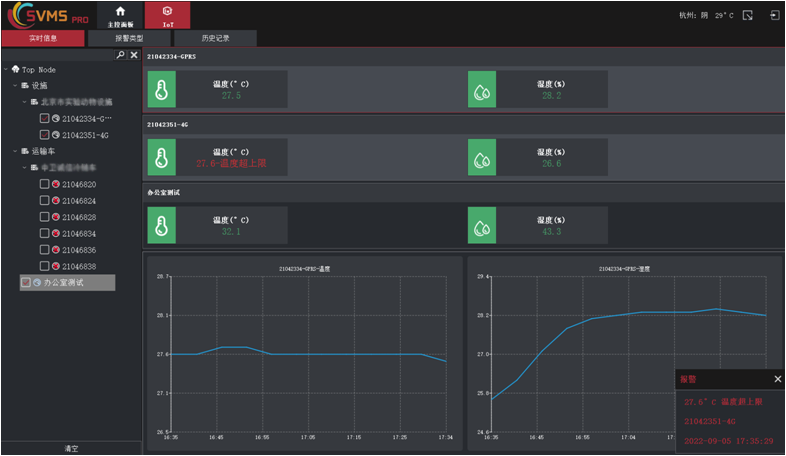This screenshot has height=456, width=786.
Task: Uncheck the 21042334-G device checkbox
Action: coord(44,118)
